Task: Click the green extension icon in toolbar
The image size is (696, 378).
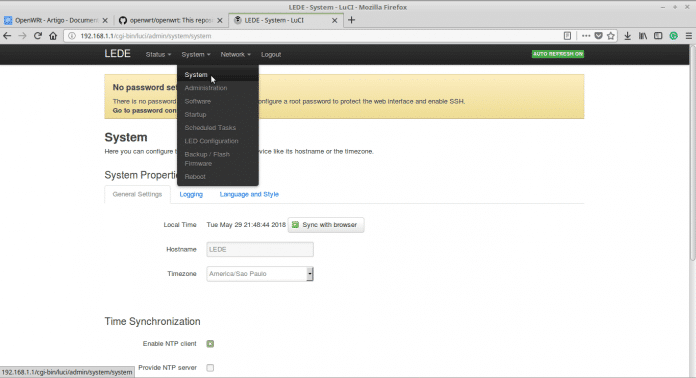Action: click(673, 36)
